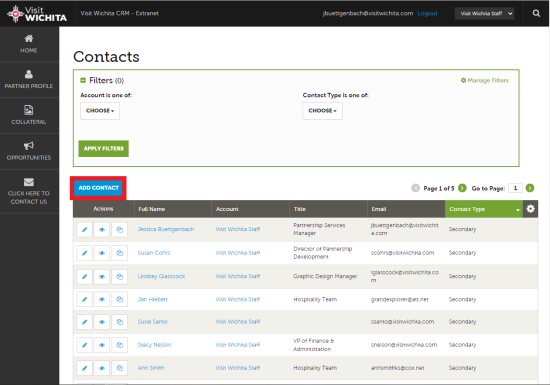View Jan Hiebert with eye icon
The width and height of the screenshot is (550, 385).
tap(102, 299)
